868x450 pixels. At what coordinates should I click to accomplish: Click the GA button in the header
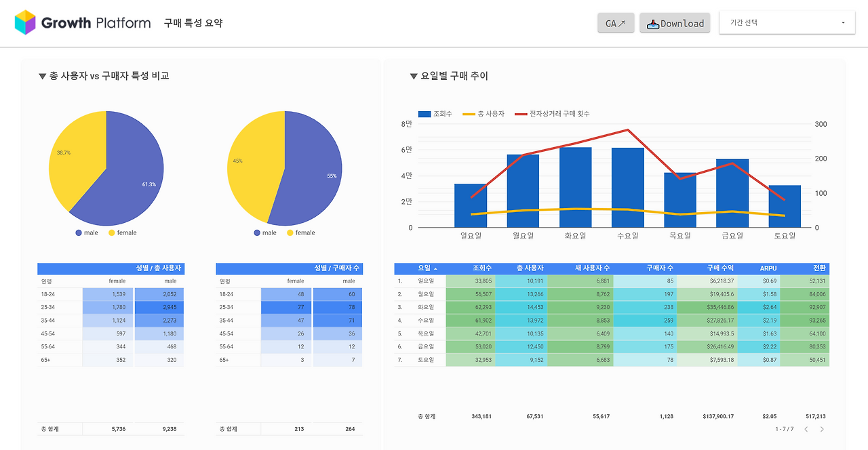[x=616, y=22]
